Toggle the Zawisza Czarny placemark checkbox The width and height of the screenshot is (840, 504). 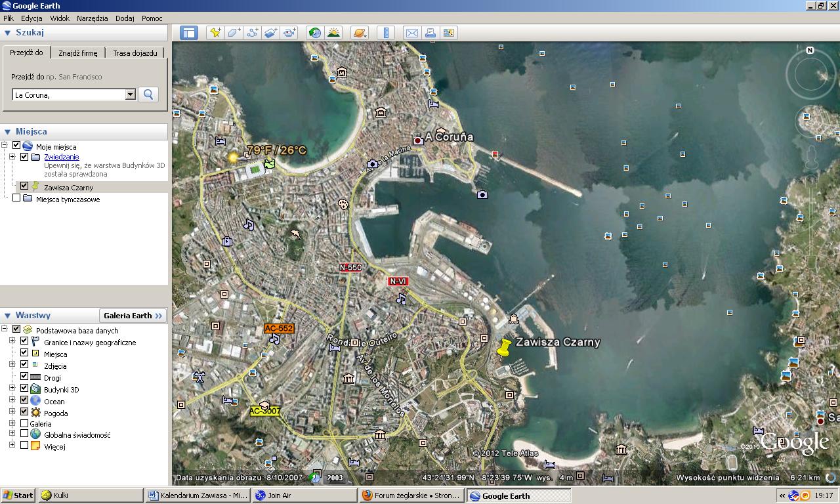(x=24, y=186)
